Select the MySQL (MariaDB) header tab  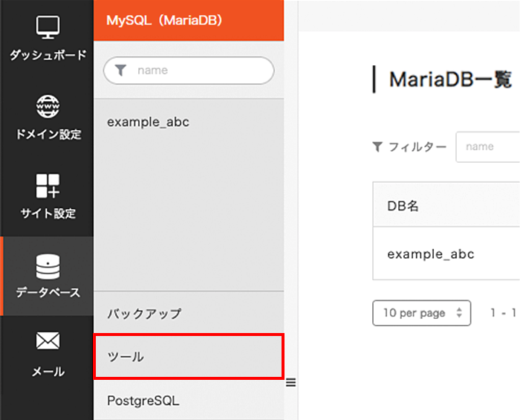(189, 20)
